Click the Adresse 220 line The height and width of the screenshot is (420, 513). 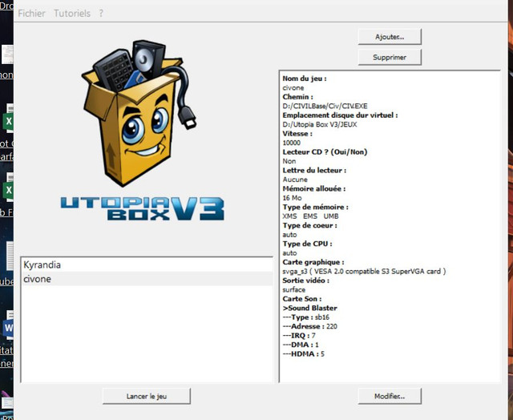pyautogui.click(x=310, y=326)
